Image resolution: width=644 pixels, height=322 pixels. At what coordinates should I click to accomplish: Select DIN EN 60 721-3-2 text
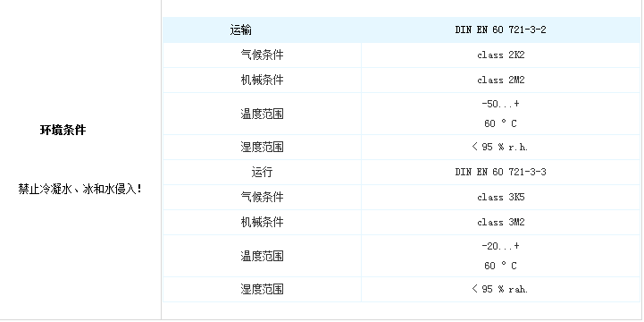(500, 30)
